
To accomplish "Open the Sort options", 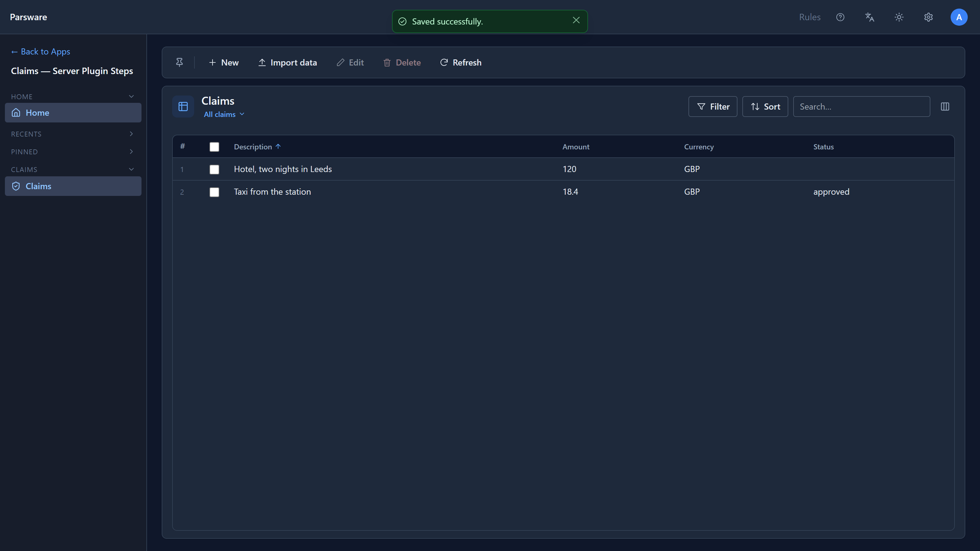I will 765,107.
